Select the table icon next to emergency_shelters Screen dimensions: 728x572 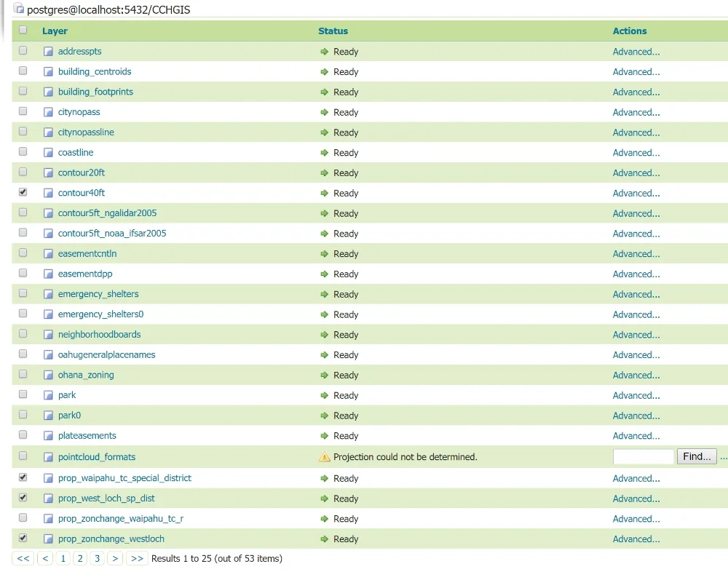pos(48,294)
